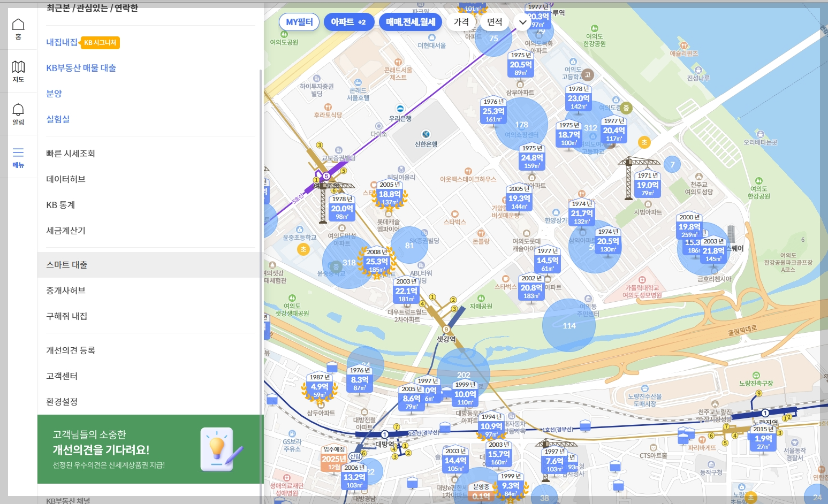Click the cluster circle labeled 81
828x504 pixels.
click(x=409, y=245)
